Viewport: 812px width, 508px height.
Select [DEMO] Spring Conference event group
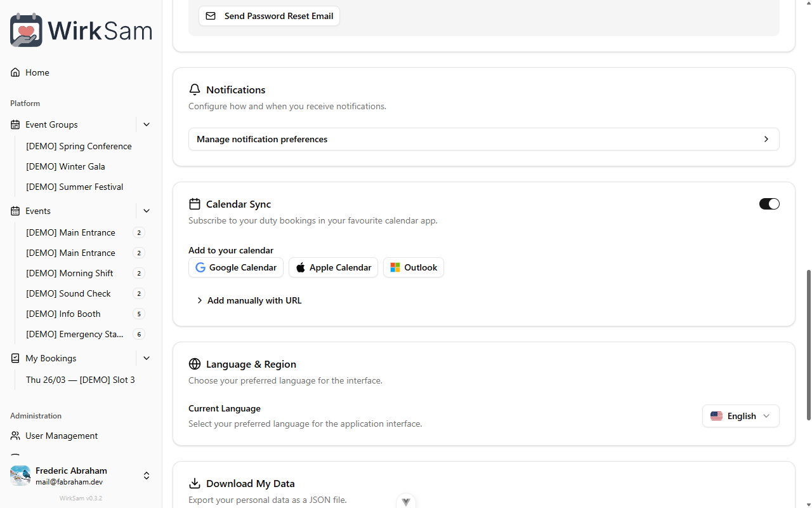[79, 146]
